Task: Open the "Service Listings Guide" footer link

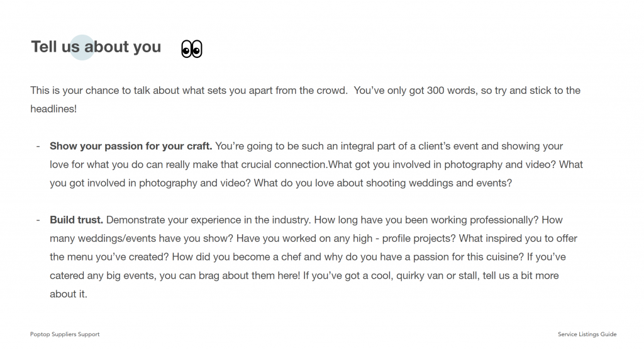Action: pos(587,334)
